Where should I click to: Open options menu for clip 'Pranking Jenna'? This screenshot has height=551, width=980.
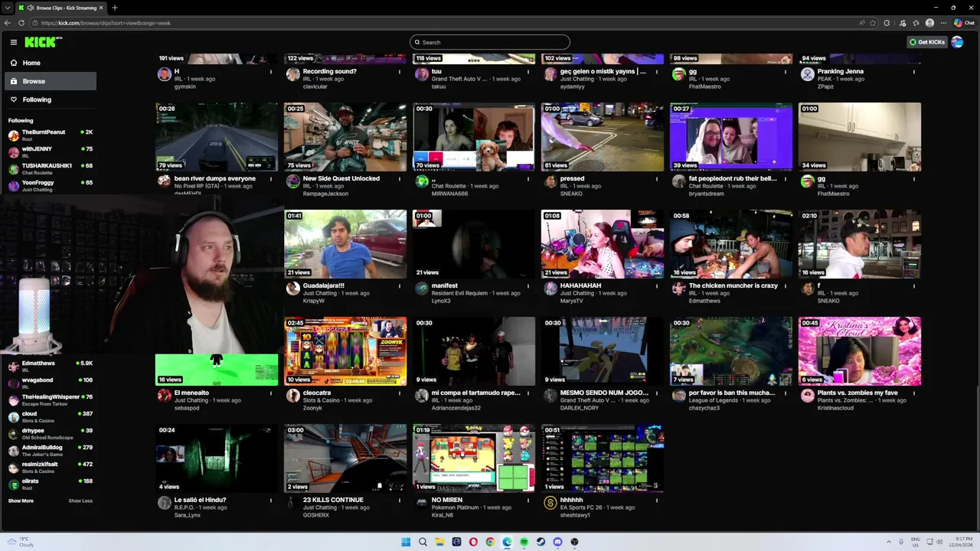coord(913,71)
